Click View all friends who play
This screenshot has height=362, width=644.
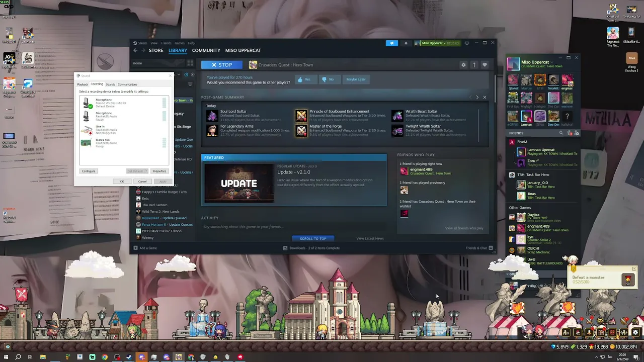click(x=464, y=228)
